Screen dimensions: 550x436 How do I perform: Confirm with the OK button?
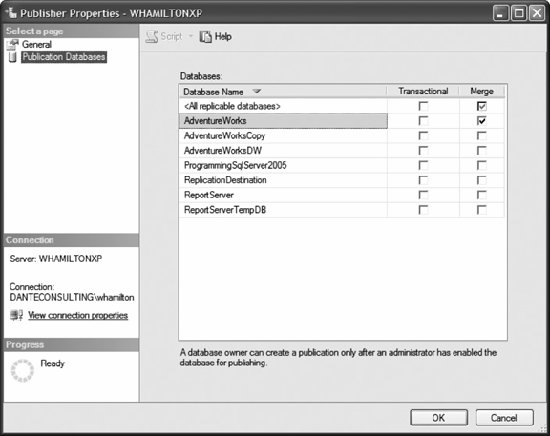click(439, 418)
